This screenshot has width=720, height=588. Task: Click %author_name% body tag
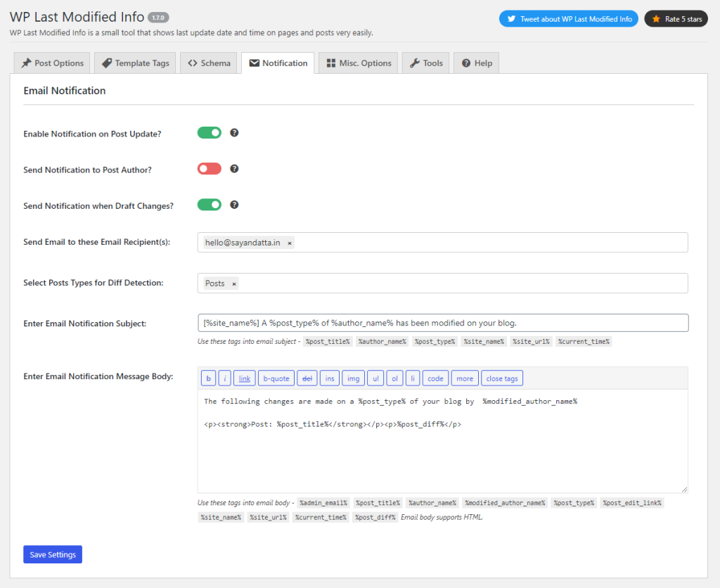432,503
